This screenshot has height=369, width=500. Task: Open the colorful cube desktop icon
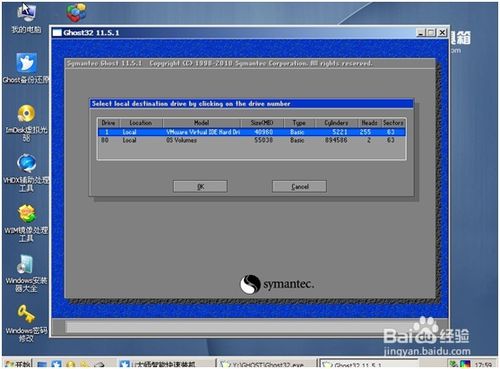tap(76, 13)
